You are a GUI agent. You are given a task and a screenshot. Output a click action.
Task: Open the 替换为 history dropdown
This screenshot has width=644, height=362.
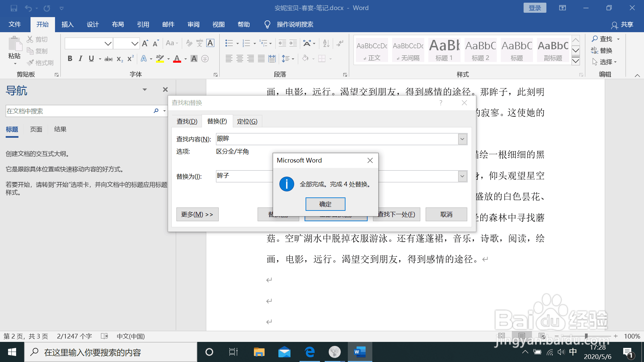pos(462,176)
